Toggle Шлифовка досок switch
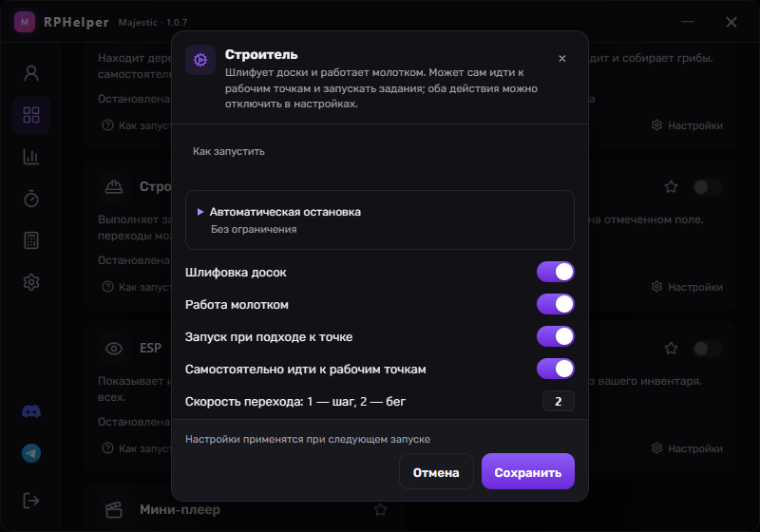Screen dimensions: 760x532 tap(556, 272)
